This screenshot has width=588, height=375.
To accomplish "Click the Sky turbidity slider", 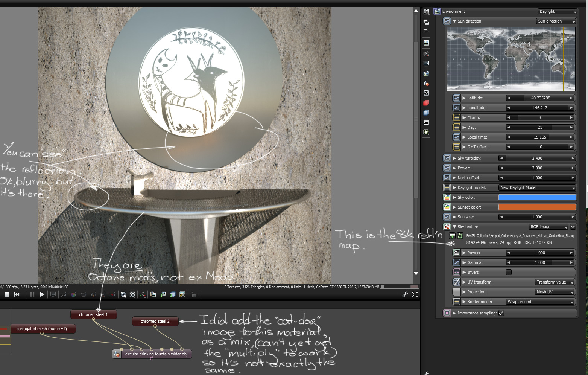I will tap(537, 158).
